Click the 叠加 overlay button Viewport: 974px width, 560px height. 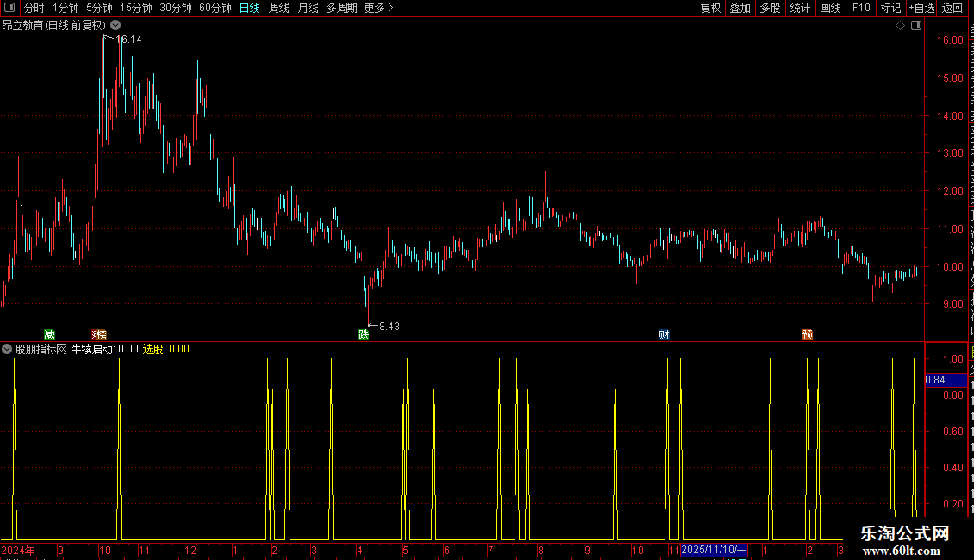740,8
